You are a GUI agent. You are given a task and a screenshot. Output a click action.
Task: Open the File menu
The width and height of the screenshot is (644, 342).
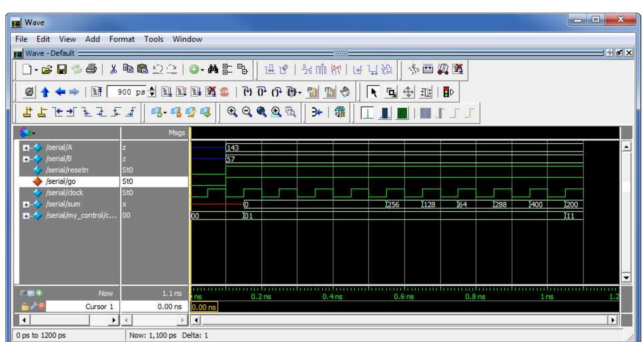[21, 39]
